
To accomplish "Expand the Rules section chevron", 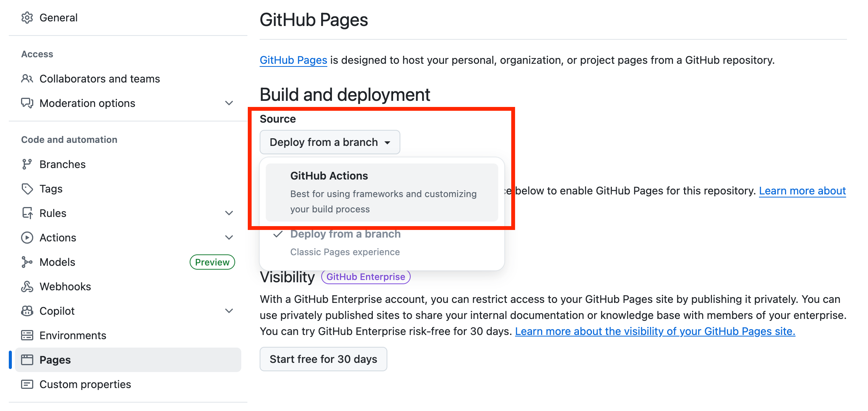I will tap(229, 213).
